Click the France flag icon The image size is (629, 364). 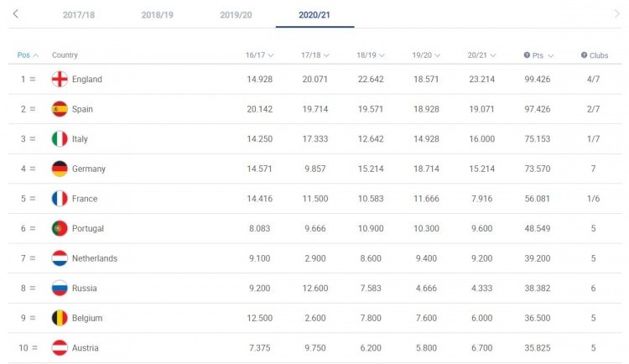(x=60, y=199)
